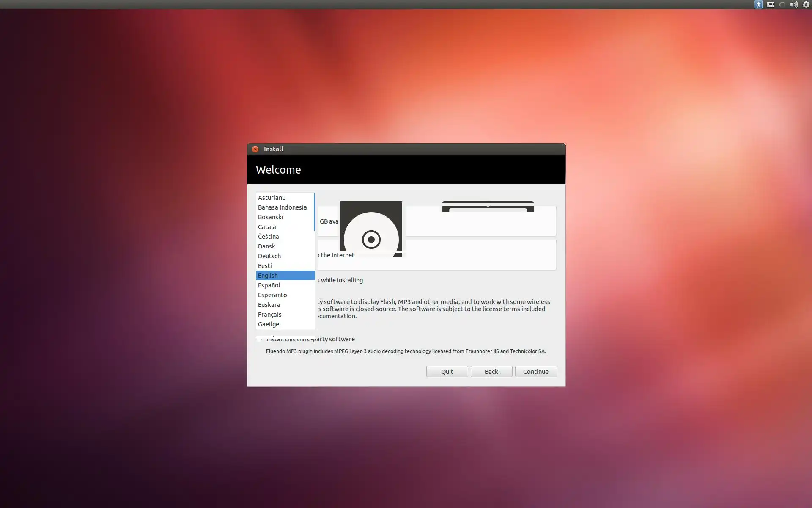812x508 pixels.
Task: Select English in the language list
Action: (x=268, y=276)
